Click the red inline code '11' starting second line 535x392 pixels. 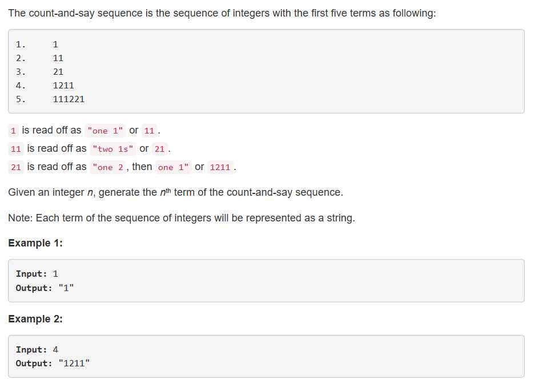15,149
